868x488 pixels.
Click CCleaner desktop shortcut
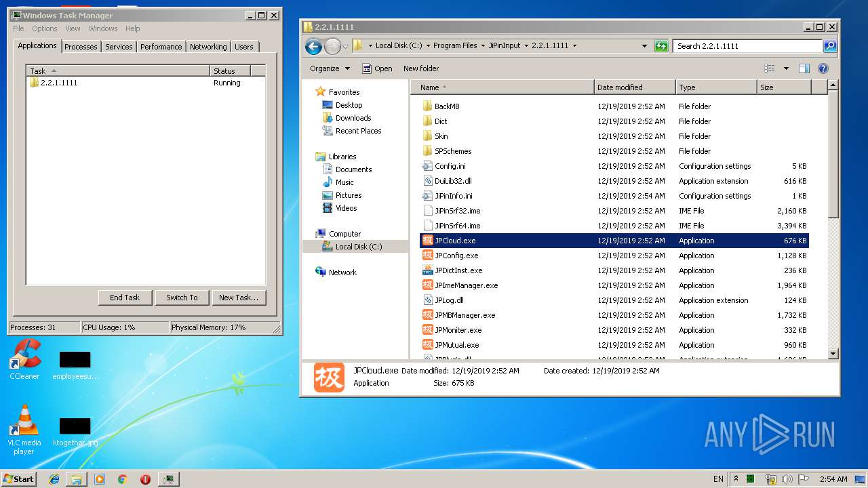[x=24, y=359]
